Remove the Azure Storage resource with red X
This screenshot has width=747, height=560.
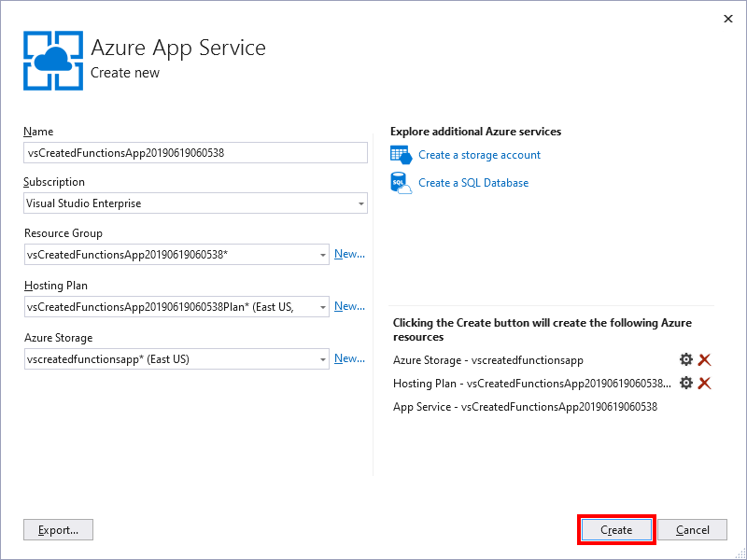tap(705, 359)
